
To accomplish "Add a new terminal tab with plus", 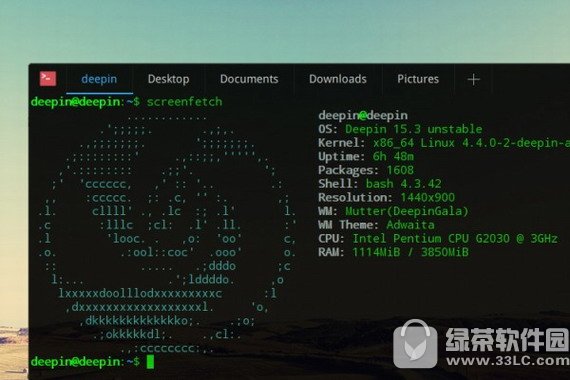I will point(473,79).
